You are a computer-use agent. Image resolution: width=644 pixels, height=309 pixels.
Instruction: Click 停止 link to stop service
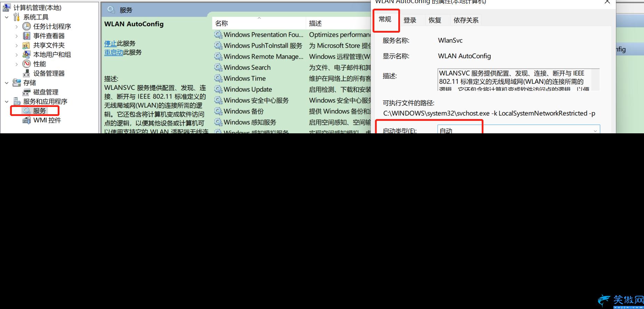(x=111, y=43)
